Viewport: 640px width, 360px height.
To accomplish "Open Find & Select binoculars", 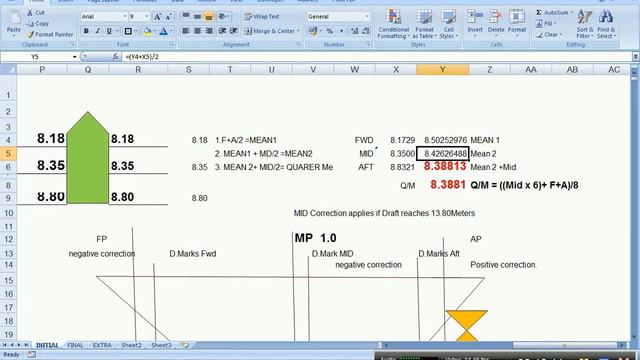I will pos(606,24).
